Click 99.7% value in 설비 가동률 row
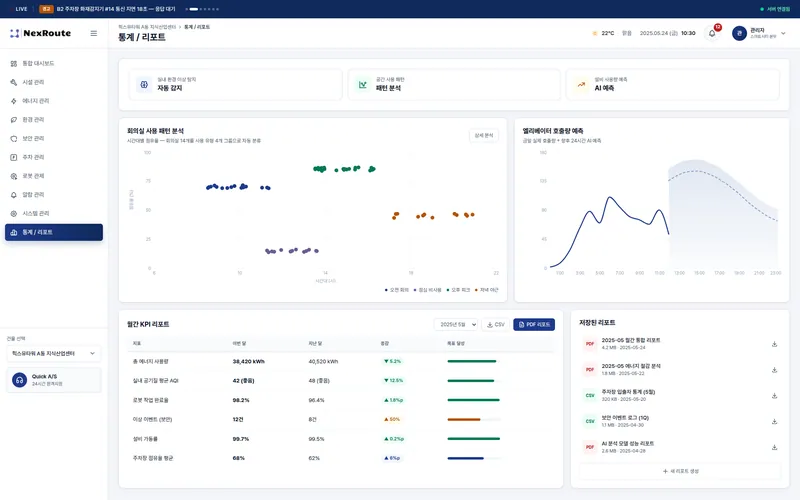800x500 pixels. (240, 439)
